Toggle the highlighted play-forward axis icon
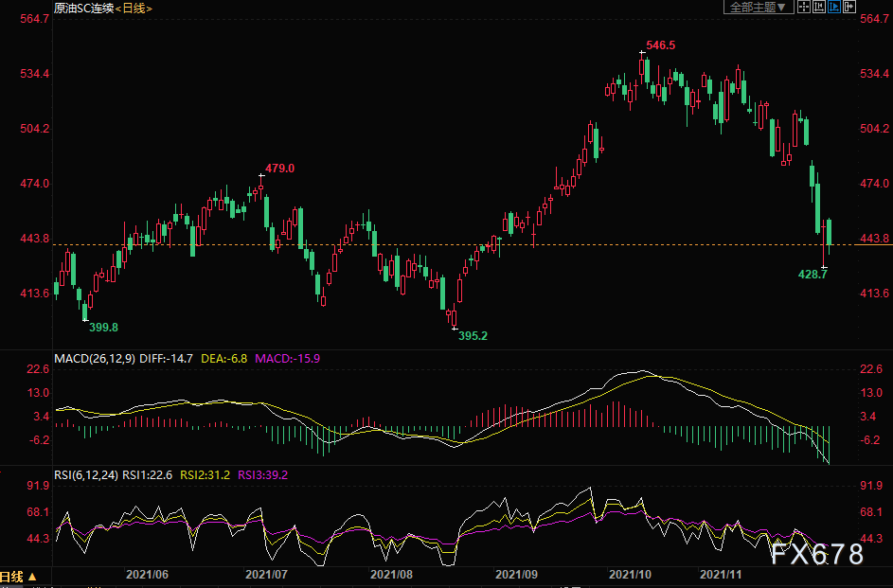Image resolution: width=893 pixels, height=588 pixels. click(834, 7)
